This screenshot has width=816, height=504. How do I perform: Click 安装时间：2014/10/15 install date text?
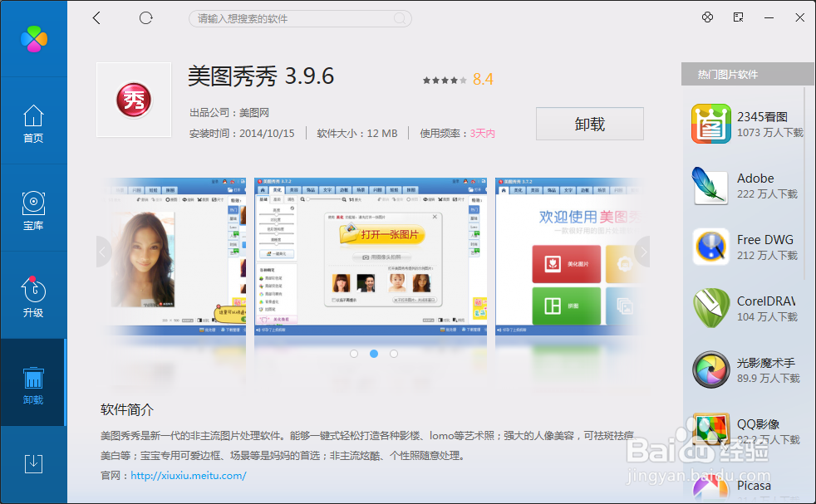(242, 133)
